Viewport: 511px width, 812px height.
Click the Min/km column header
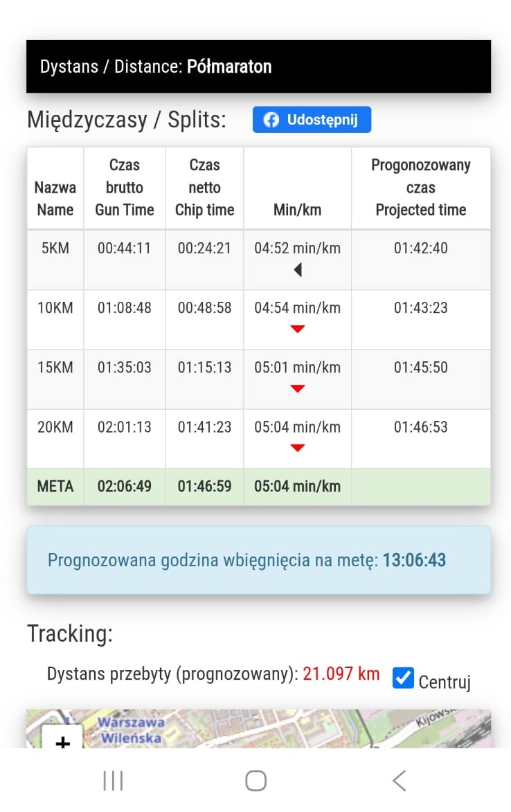click(x=297, y=210)
